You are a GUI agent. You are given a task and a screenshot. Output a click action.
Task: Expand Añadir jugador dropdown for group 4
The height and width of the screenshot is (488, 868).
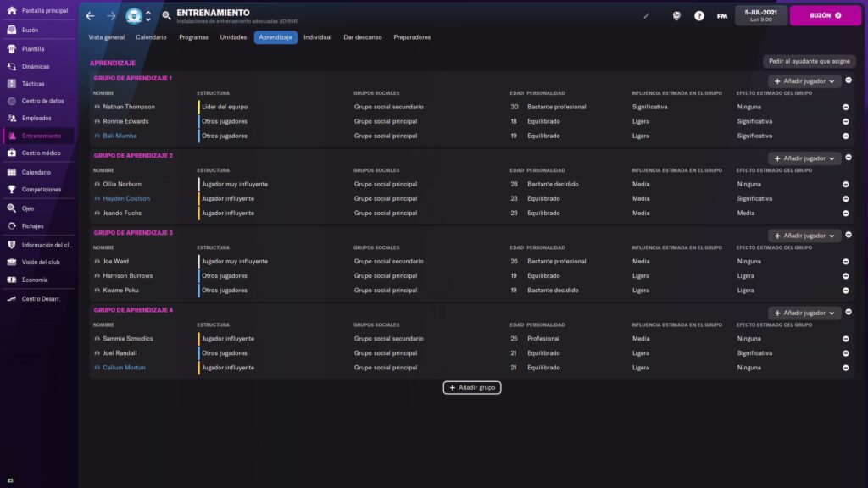tap(804, 313)
